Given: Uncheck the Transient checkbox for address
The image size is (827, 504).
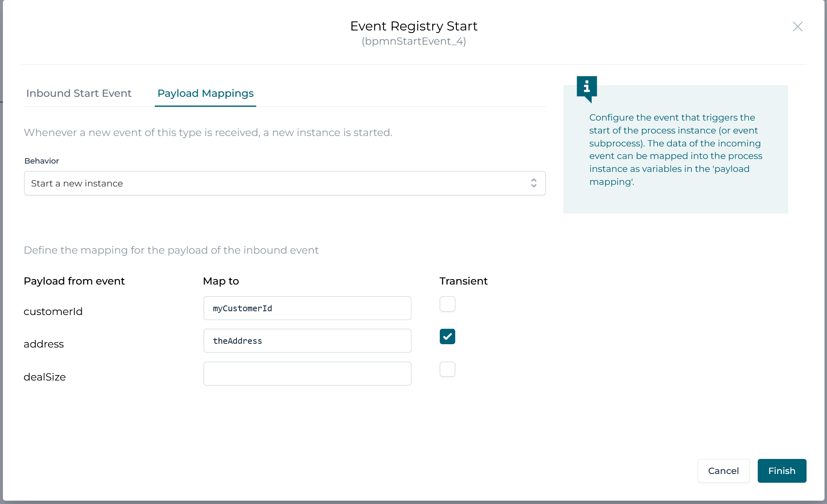Looking at the screenshot, I should (447, 336).
